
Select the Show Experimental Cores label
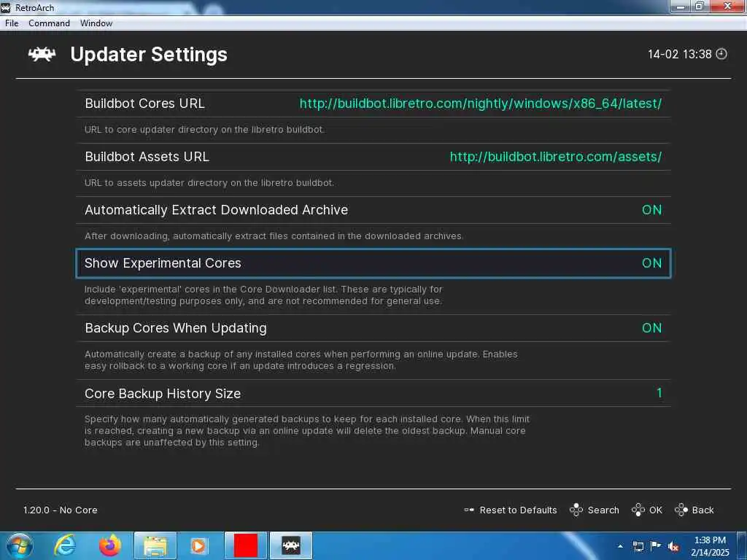point(163,263)
